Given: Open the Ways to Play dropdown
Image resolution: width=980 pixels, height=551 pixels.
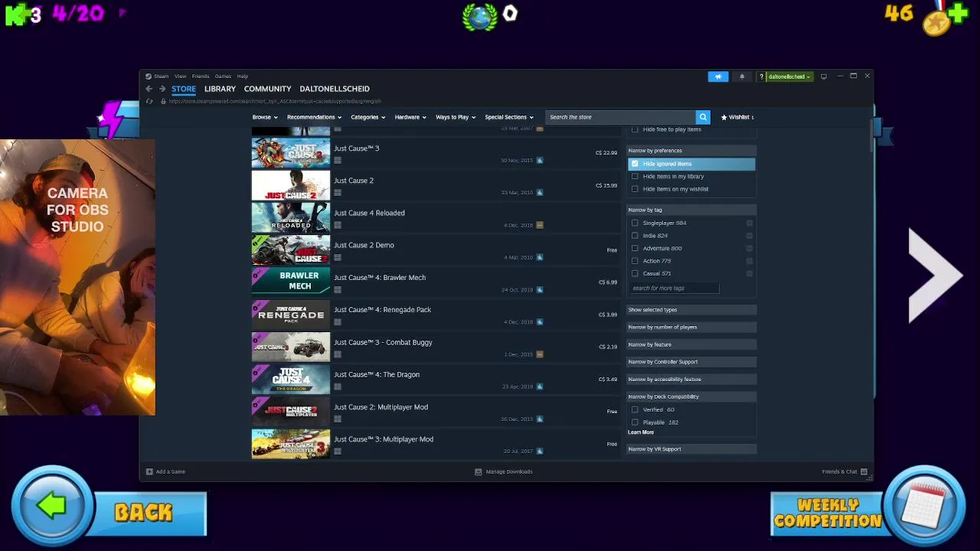Looking at the screenshot, I should 456,117.
